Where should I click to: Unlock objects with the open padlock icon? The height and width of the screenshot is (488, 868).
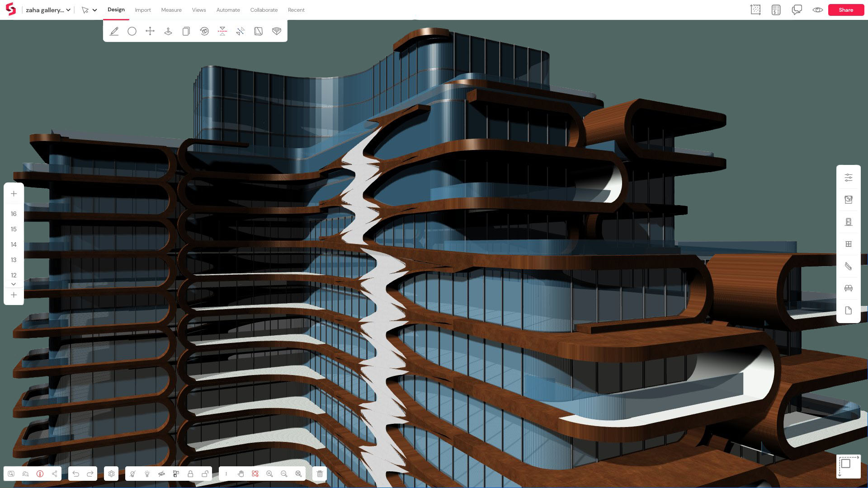[x=205, y=474]
